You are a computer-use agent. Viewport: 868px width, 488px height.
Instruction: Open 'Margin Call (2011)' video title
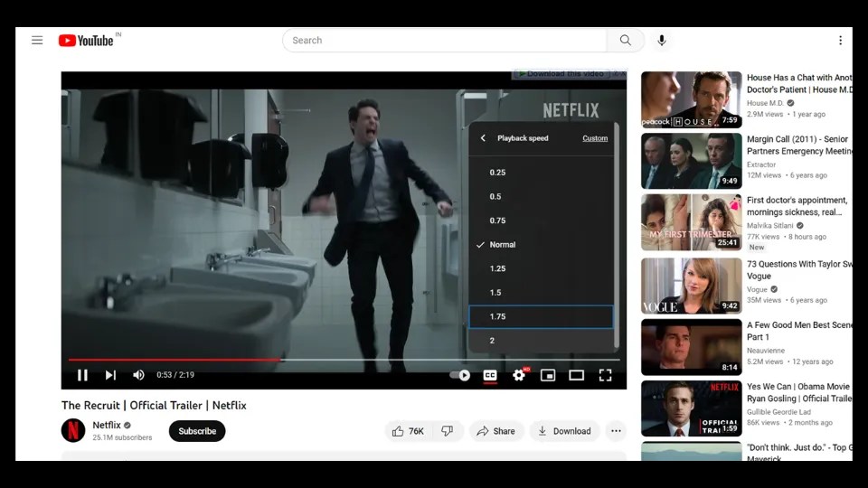799,145
